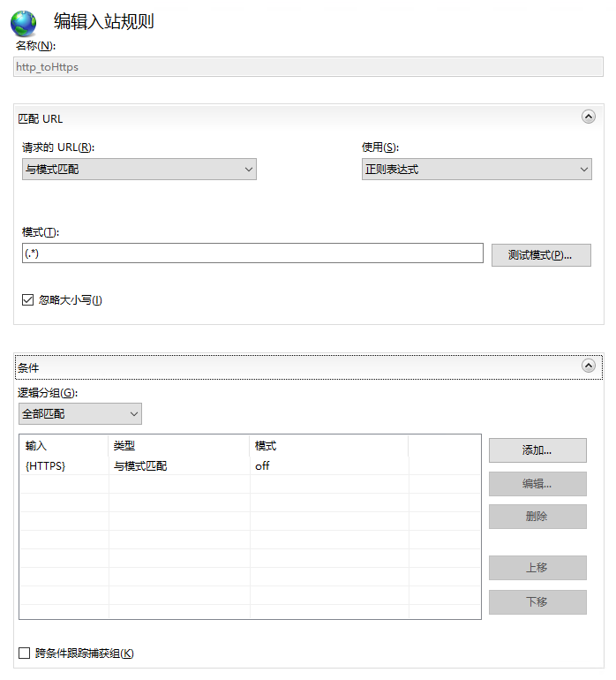The width and height of the screenshot is (616, 680).
Task: Open the 使用 dropdown showing 正则表达式
Action: pyautogui.click(x=477, y=170)
